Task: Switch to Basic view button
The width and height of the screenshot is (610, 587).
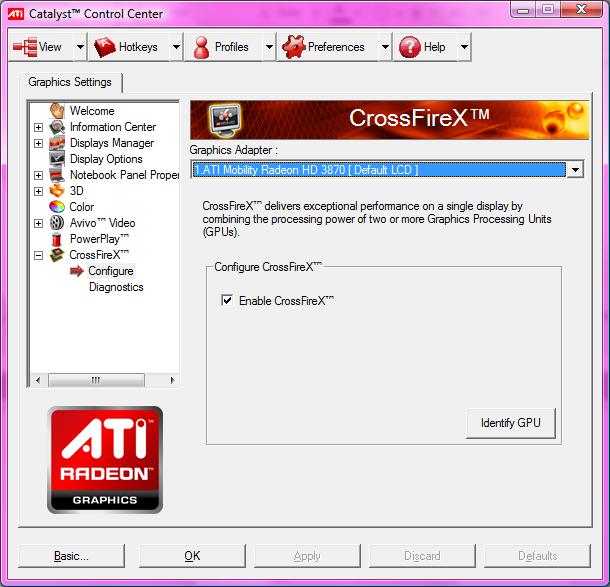Action: tap(71, 555)
